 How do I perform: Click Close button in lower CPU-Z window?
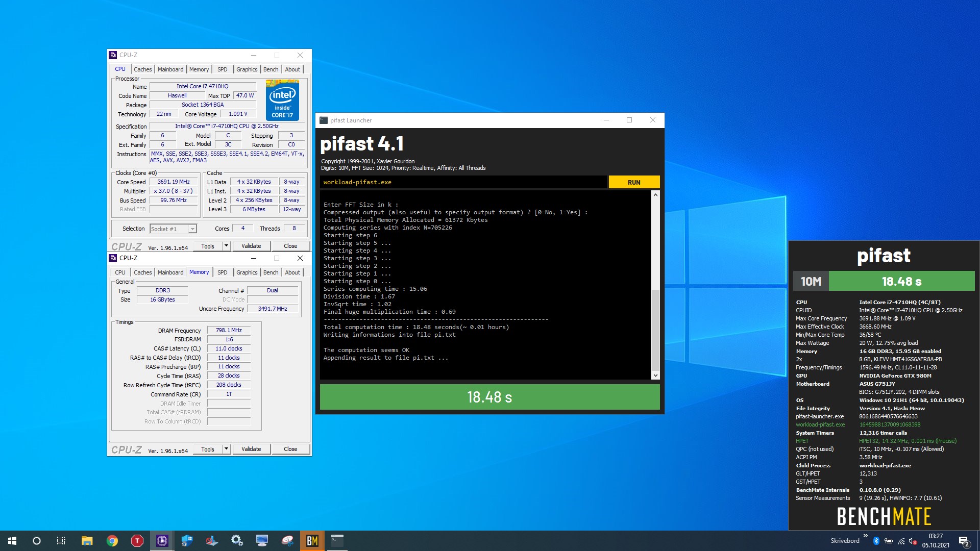tap(290, 449)
